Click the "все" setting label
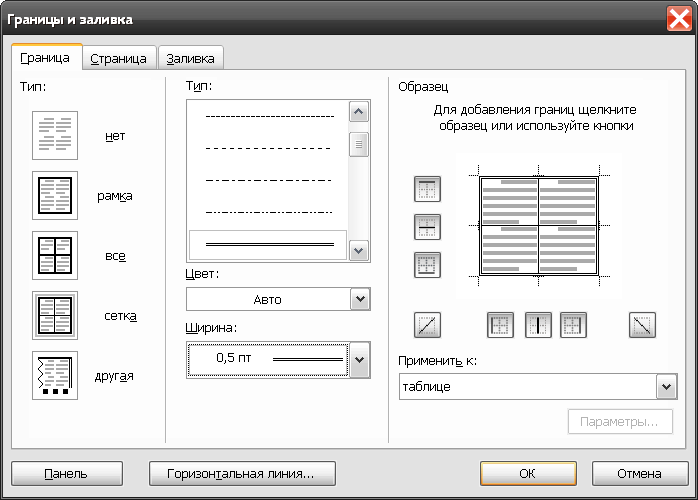Screen dimensions: 698x500 (x=115, y=256)
